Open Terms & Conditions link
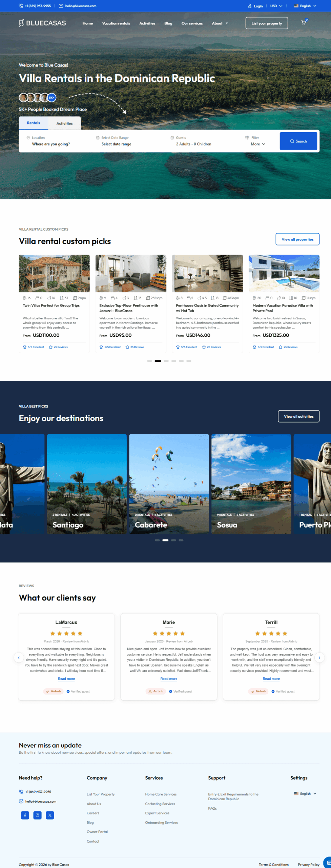Image resolution: width=331 pixels, height=868 pixels. 274,864
